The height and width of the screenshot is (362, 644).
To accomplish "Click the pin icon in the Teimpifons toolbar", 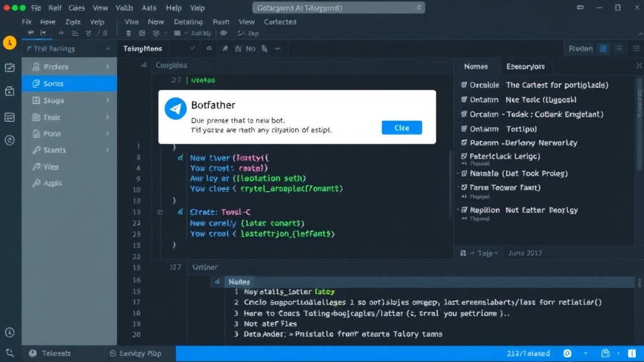I will click(225, 48).
